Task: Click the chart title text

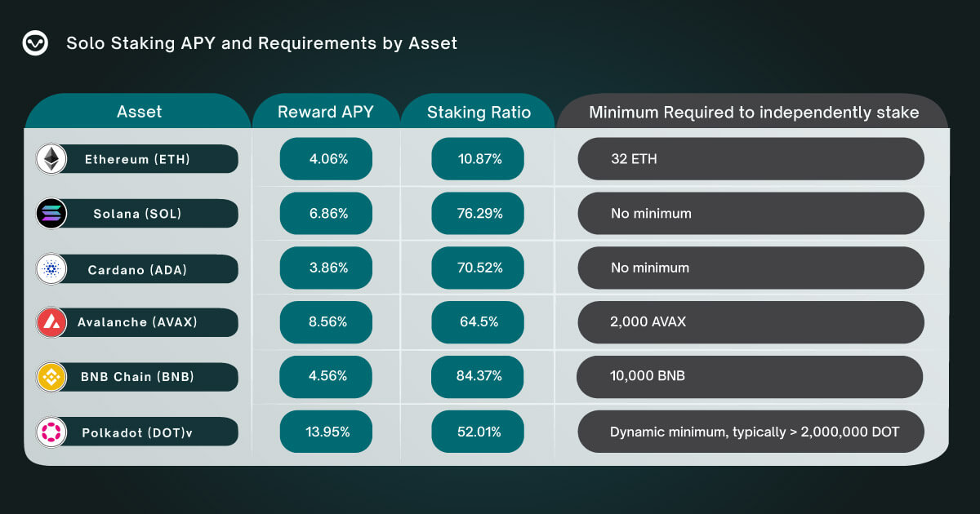Action: [261, 43]
